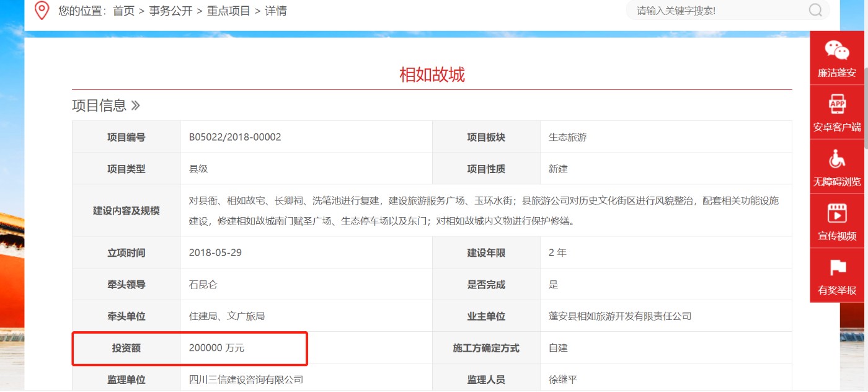Click the red location pin icon
The image size is (868, 392).
[42, 11]
